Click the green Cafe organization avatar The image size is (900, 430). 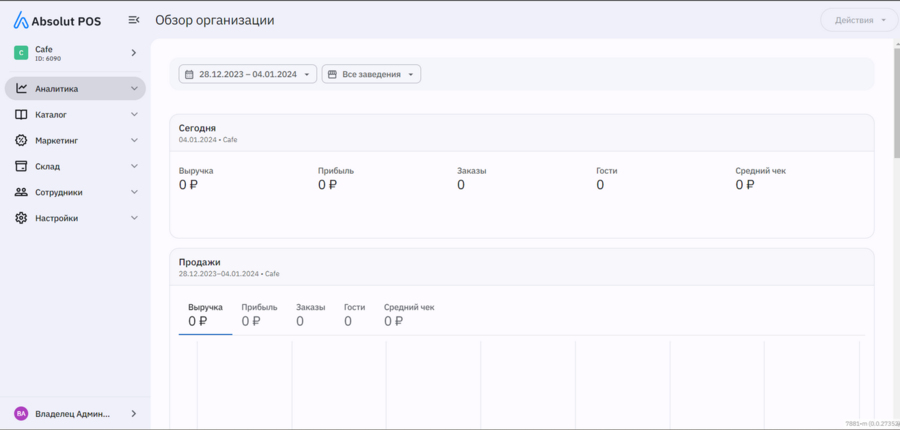pos(21,53)
